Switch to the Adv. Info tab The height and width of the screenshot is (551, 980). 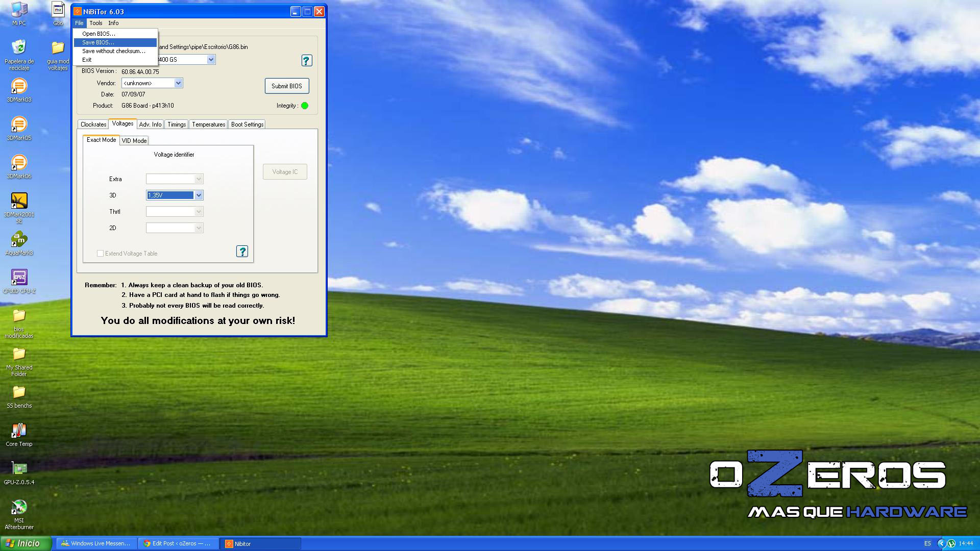click(150, 124)
